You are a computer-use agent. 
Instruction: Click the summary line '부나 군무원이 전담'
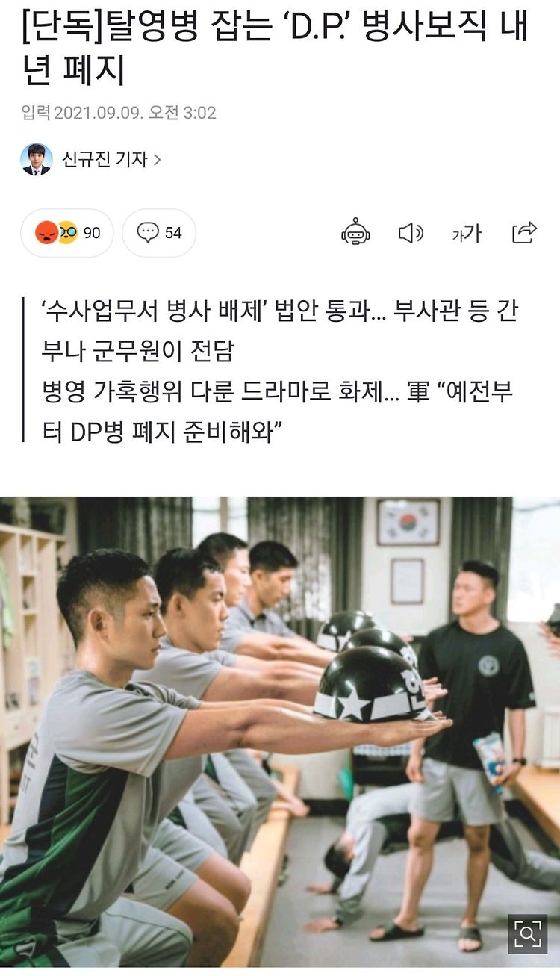click(138, 352)
